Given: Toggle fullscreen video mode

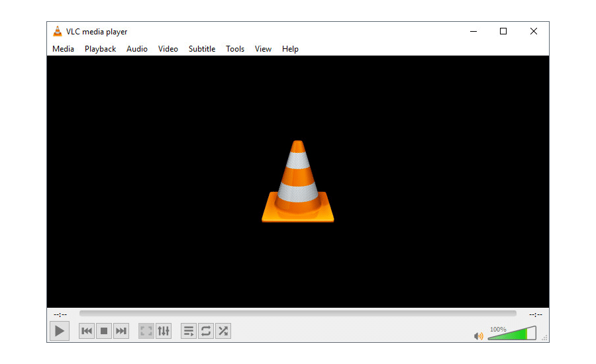Looking at the screenshot, I should 146,331.
